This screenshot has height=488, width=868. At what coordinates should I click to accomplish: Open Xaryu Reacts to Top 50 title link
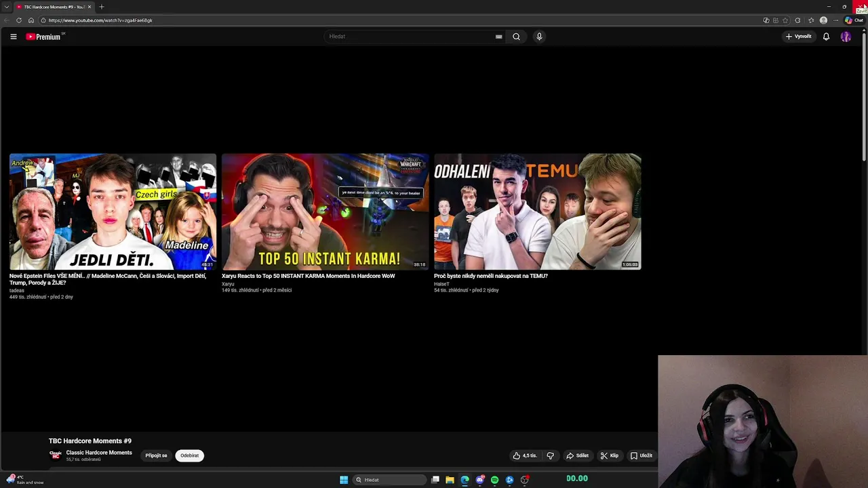(308, 276)
